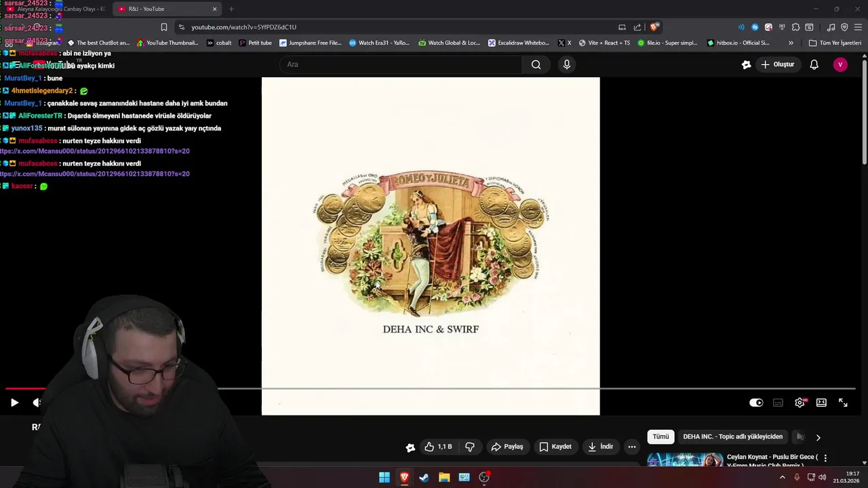Open Jumpshare: Free File bookmark
Screen dimensions: 868x488
click(310, 43)
